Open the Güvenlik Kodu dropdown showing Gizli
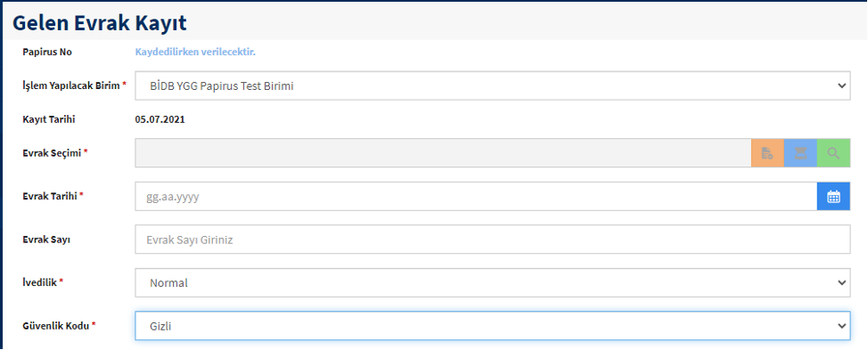This screenshot has width=868, height=350. click(x=493, y=326)
